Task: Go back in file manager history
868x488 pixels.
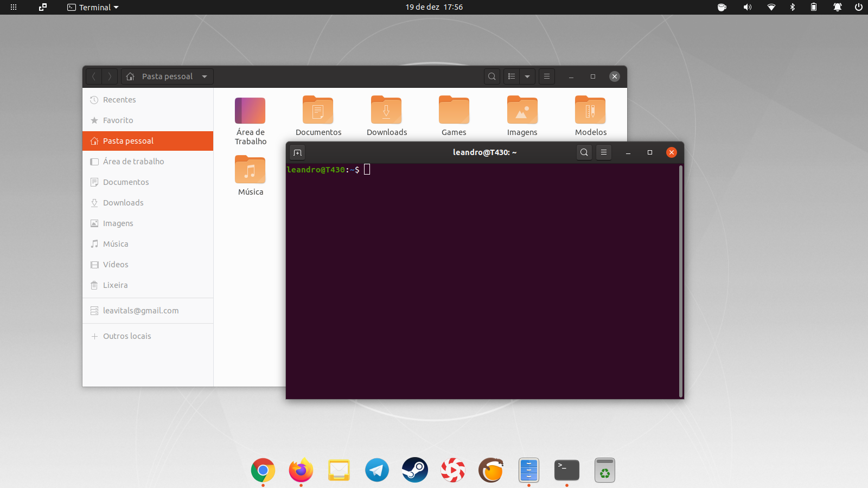Action: [x=94, y=76]
